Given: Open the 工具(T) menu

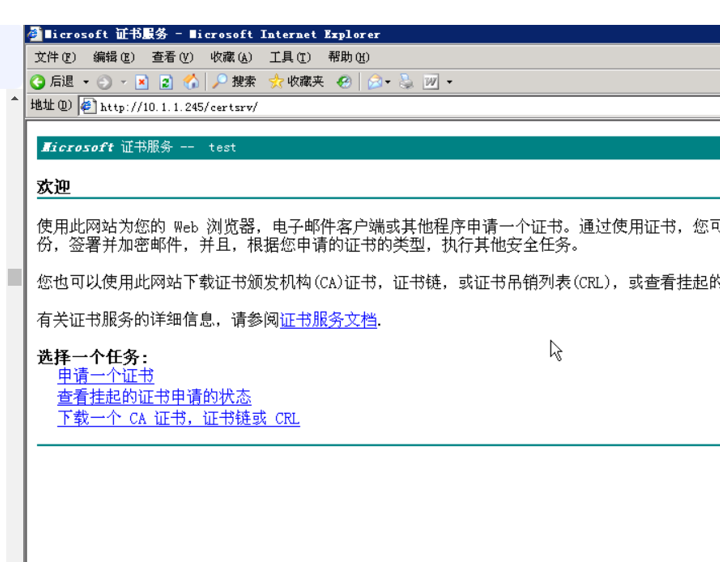Looking at the screenshot, I should [290, 57].
